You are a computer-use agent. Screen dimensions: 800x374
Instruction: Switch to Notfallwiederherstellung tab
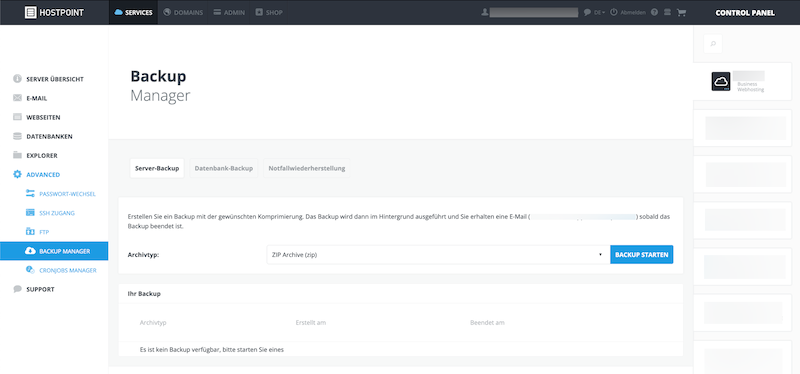[307, 168]
